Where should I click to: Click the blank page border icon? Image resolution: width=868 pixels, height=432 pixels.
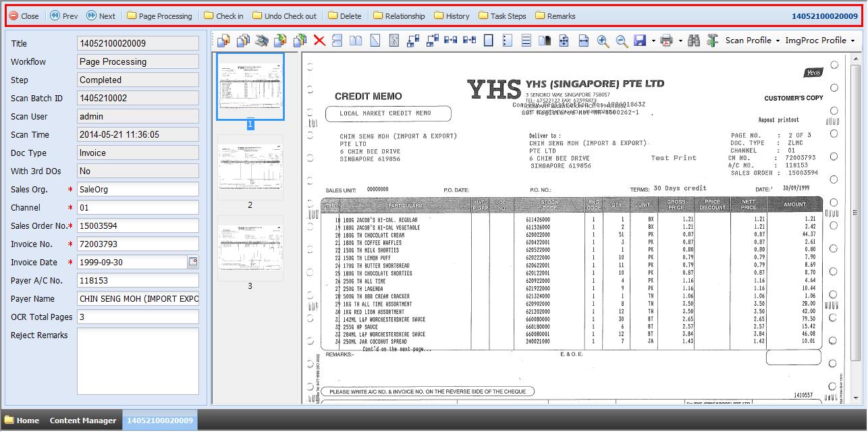(x=488, y=40)
